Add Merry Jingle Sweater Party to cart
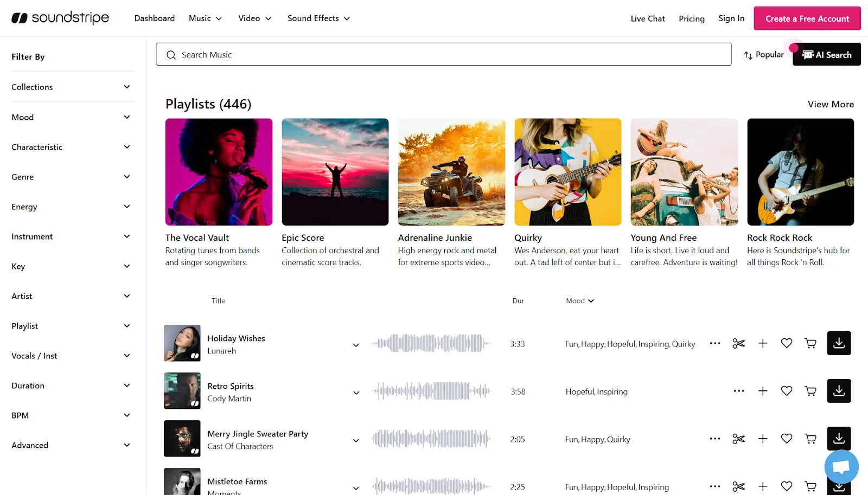Screen dimensions: 868x495 [810, 439]
